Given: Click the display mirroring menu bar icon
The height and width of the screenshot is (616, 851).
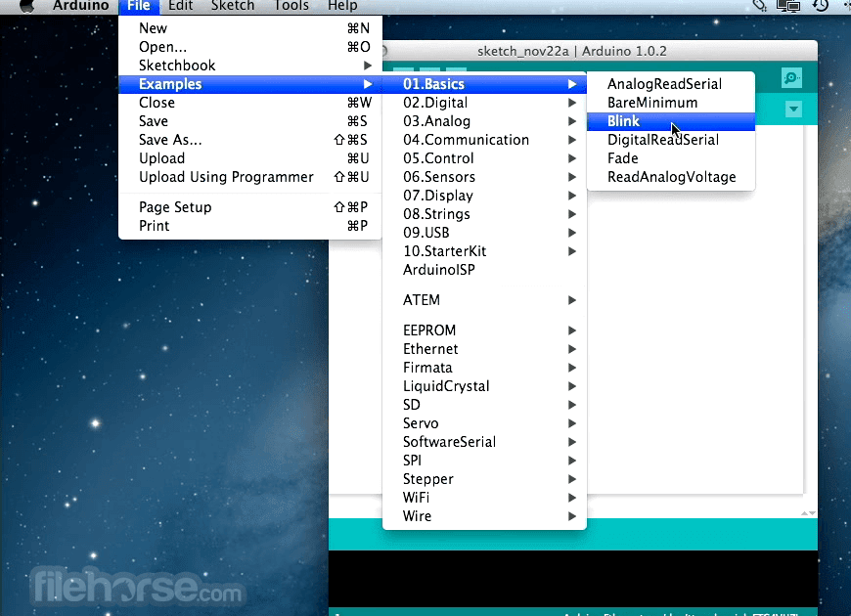Looking at the screenshot, I should coord(788,6).
